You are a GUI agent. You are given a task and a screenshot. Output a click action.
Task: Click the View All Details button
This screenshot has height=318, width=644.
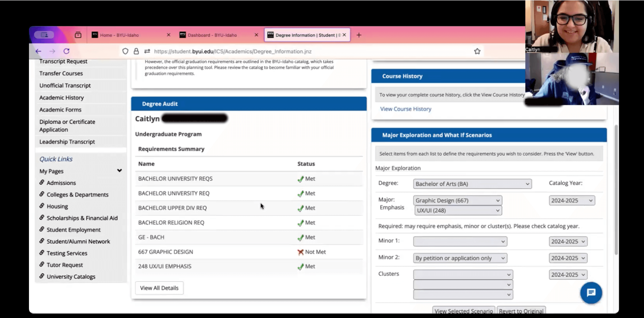click(159, 288)
